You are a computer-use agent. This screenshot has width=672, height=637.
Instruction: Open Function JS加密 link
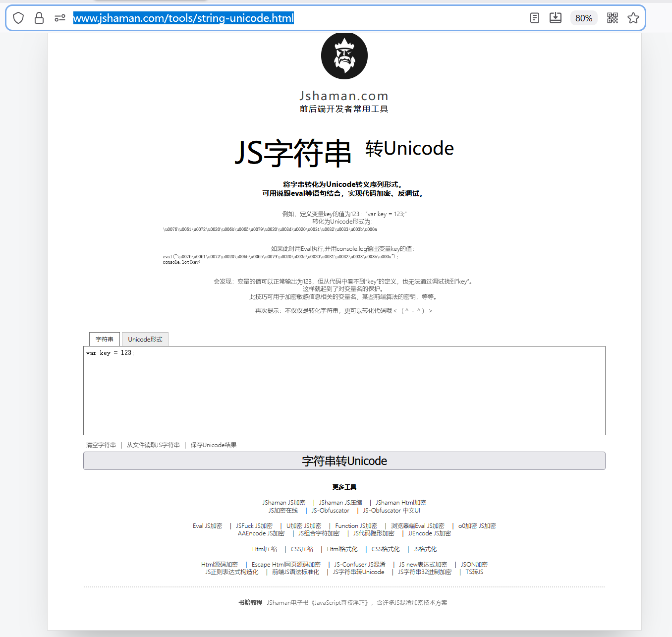pyautogui.click(x=356, y=526)
